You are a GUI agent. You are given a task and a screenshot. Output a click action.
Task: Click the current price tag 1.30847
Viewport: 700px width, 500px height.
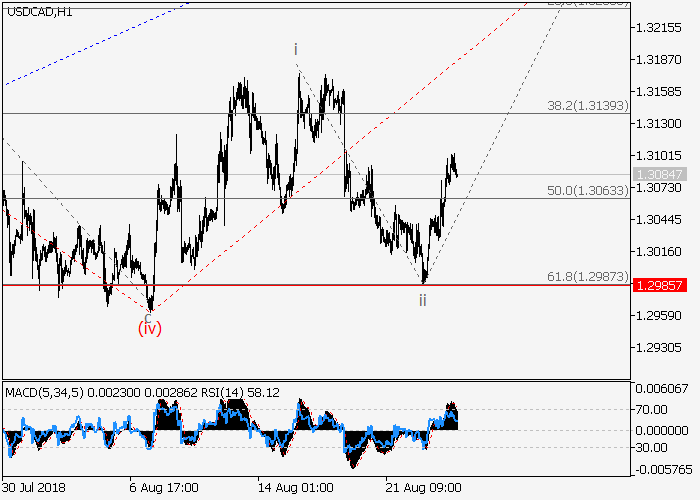coord(657,174)
